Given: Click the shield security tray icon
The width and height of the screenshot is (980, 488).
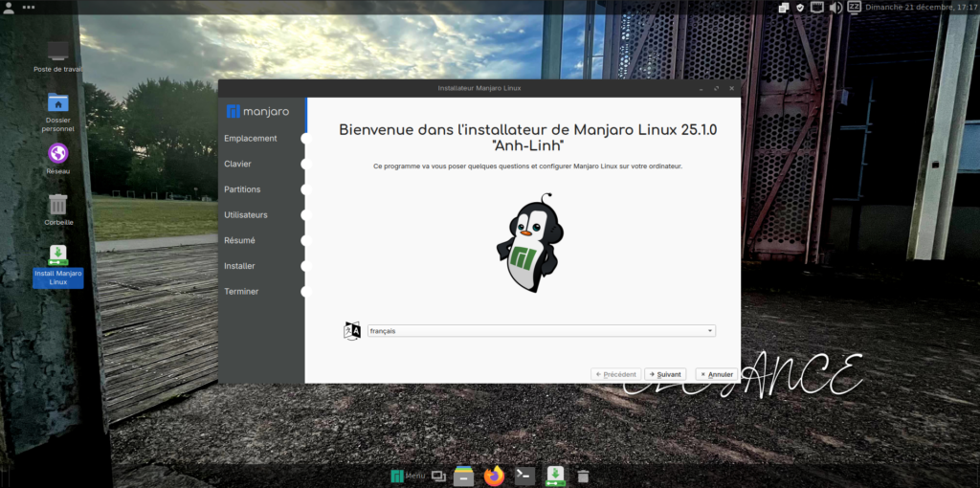Looking at the screenshot, I should (x=800, y=8).
